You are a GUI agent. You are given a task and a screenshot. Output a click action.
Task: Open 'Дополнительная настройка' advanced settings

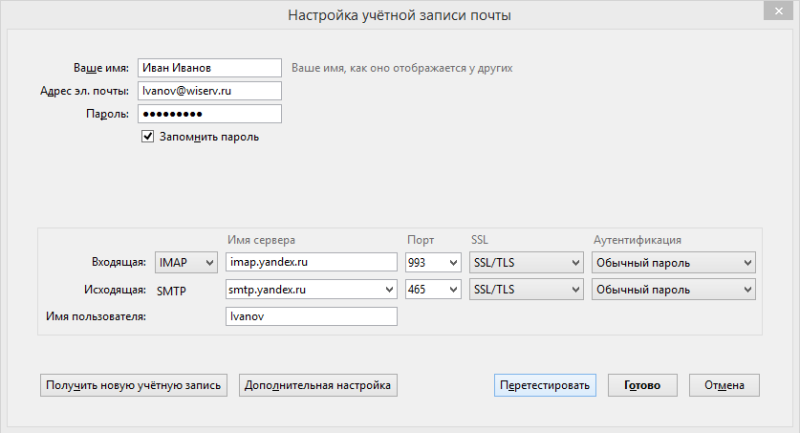click(x=318, y=385)
